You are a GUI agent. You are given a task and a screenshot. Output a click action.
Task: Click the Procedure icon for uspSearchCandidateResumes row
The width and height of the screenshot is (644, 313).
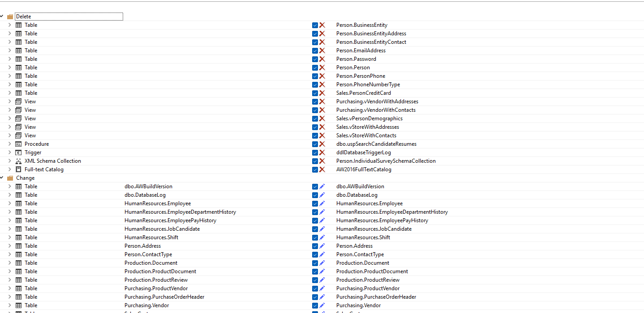click(18, 144)
